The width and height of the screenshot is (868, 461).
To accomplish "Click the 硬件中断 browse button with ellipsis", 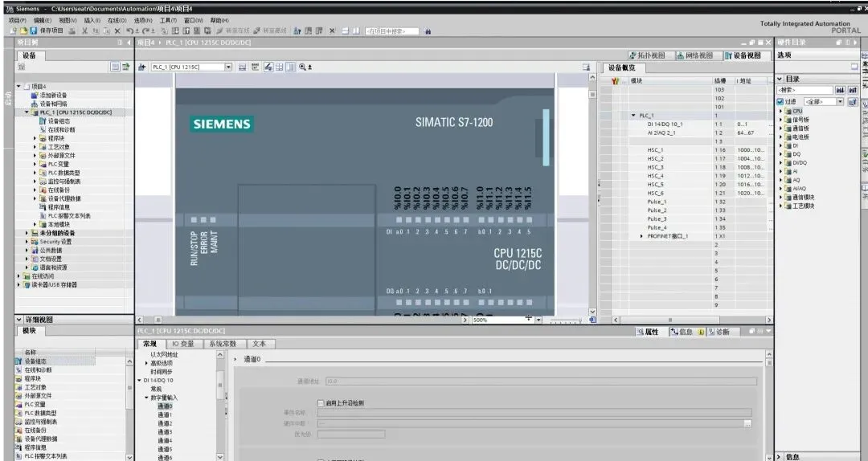I will (747, 424).
